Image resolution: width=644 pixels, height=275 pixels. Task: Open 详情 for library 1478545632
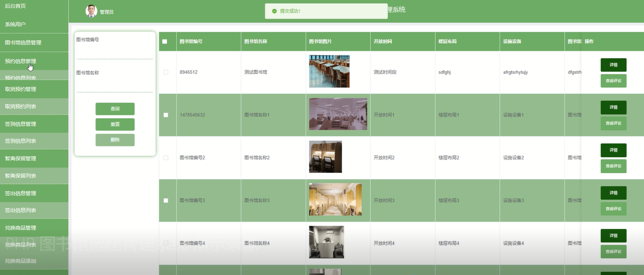[x=613, y=107]
